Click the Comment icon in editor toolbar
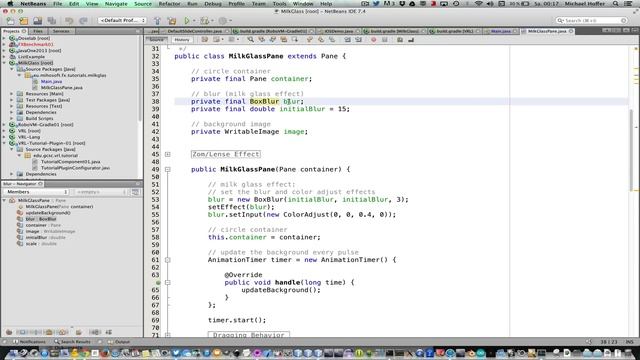The height and width of the screenshot is (360, 640). point(400,40)
